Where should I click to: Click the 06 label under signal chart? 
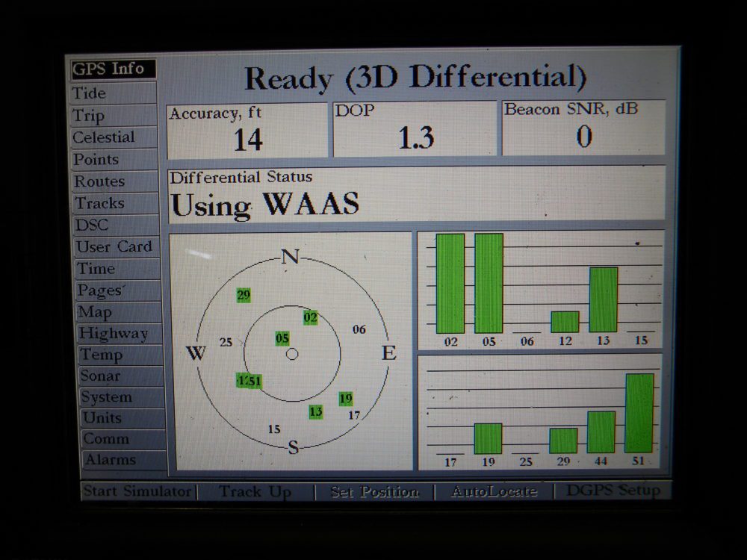(x=527, y=341)
